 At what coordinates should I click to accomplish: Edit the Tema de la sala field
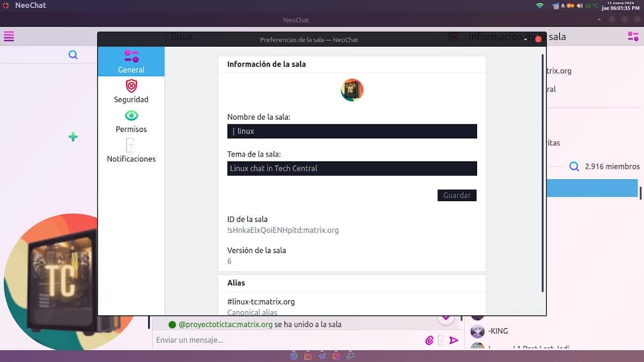(x=352, y=168)
